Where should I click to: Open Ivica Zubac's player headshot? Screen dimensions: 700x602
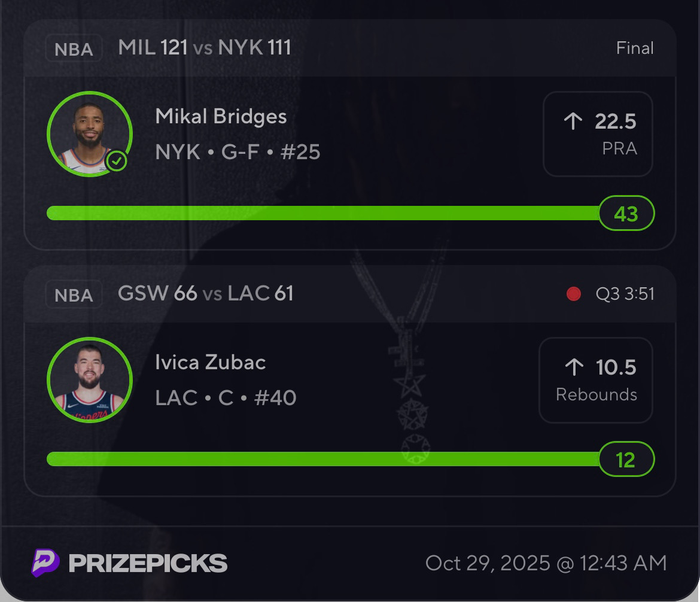[90, 379]
